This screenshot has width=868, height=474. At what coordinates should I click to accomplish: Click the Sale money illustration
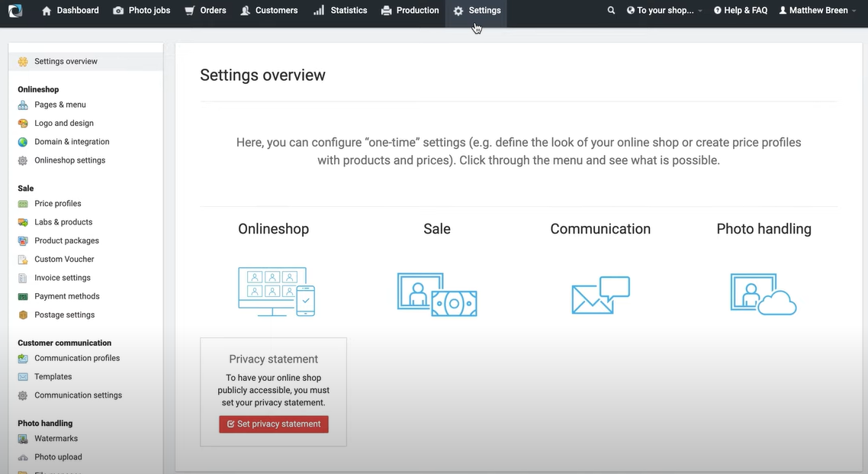pyautogui.click(x=436, y=293)
